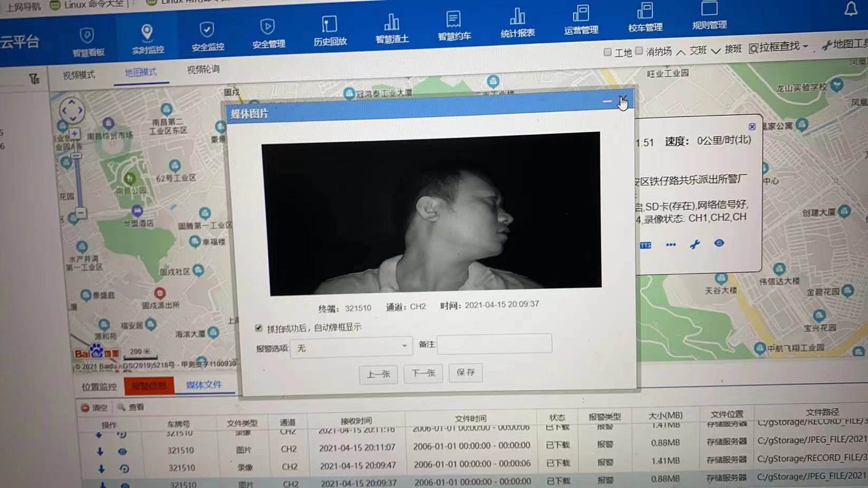
Task: Click the 查看 view button
Action: tap(131, 407)
